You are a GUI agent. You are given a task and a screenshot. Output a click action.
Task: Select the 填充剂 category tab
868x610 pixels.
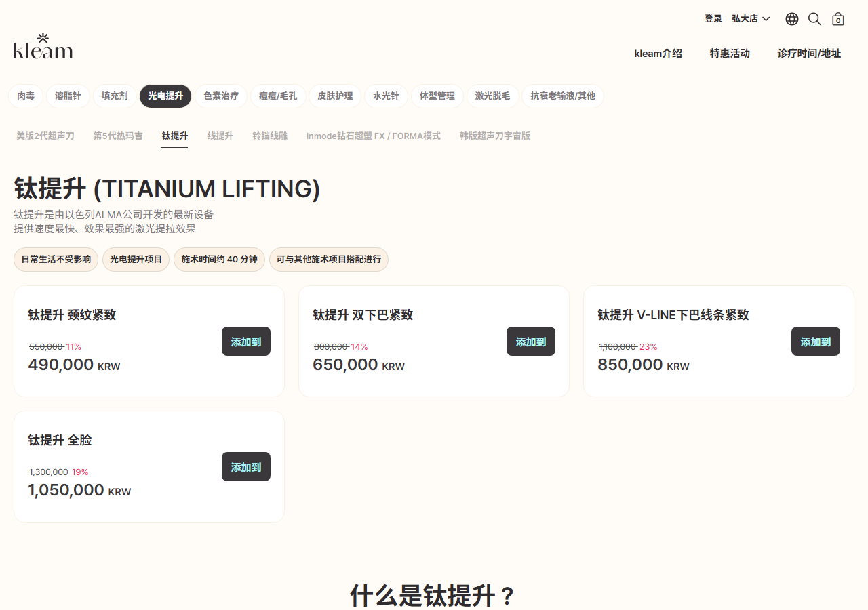pyautogui.click(x=115, y=96)
